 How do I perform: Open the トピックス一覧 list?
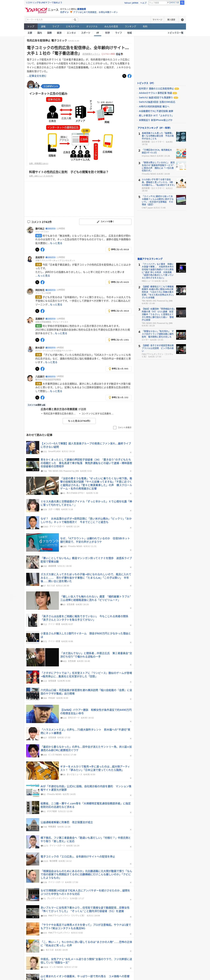(175, 33)
